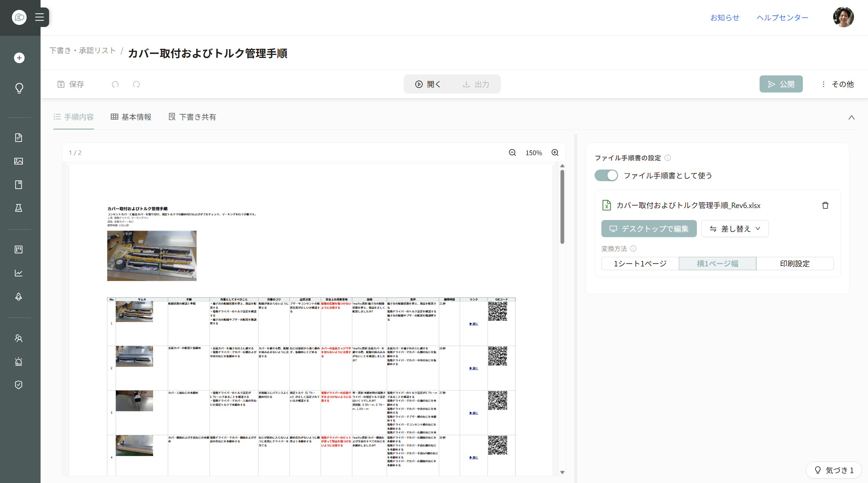868x483 pixels.
Task: Open the hamburger menu in the sidebar header
Action: pyautogui.click(x=40, y=17)
